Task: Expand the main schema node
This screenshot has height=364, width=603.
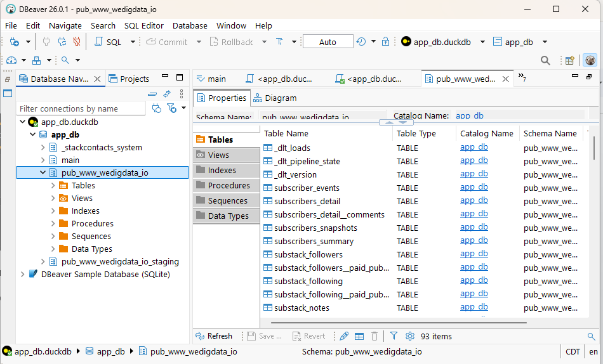Action: click(x=43, y=160)
